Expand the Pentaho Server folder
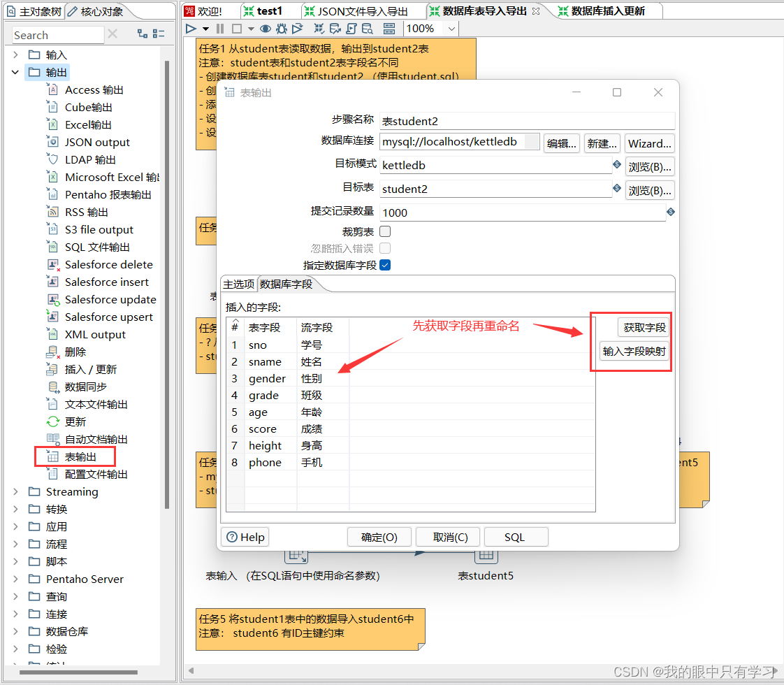784x685 pixels. 15,579
